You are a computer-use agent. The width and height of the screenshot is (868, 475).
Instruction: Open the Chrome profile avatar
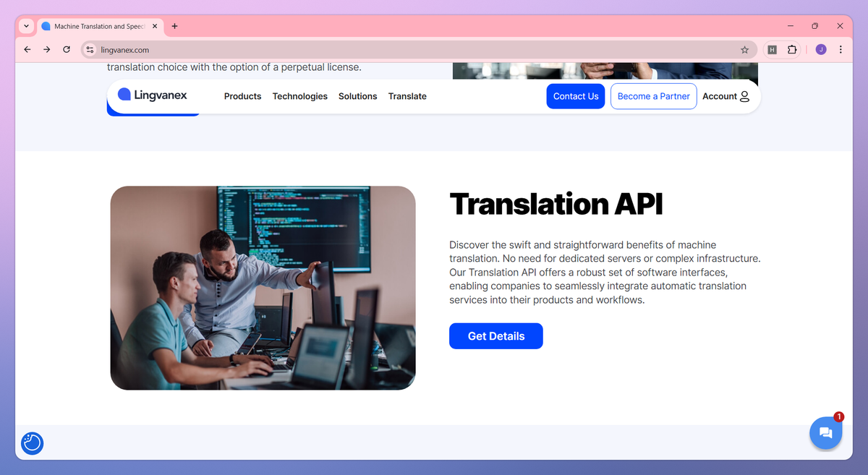click(821, 50)
